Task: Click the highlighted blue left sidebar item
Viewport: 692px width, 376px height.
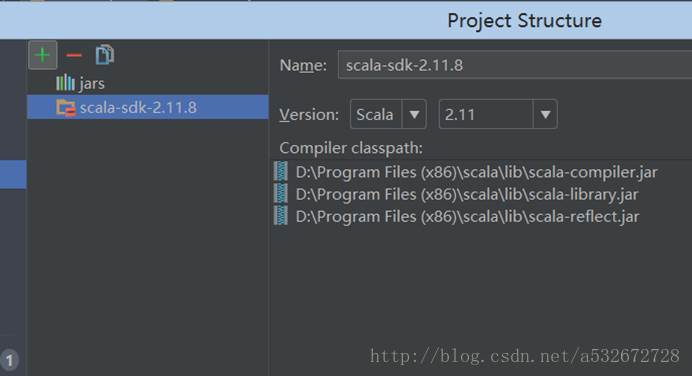Action: pos(13,174)
